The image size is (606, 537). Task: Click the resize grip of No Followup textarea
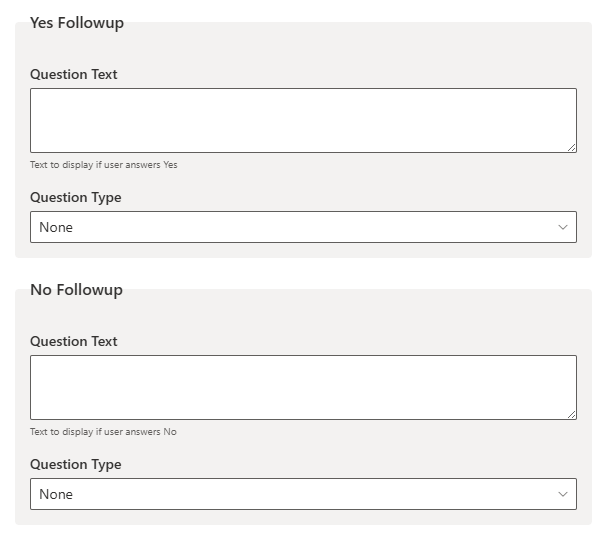click(572, 414)
